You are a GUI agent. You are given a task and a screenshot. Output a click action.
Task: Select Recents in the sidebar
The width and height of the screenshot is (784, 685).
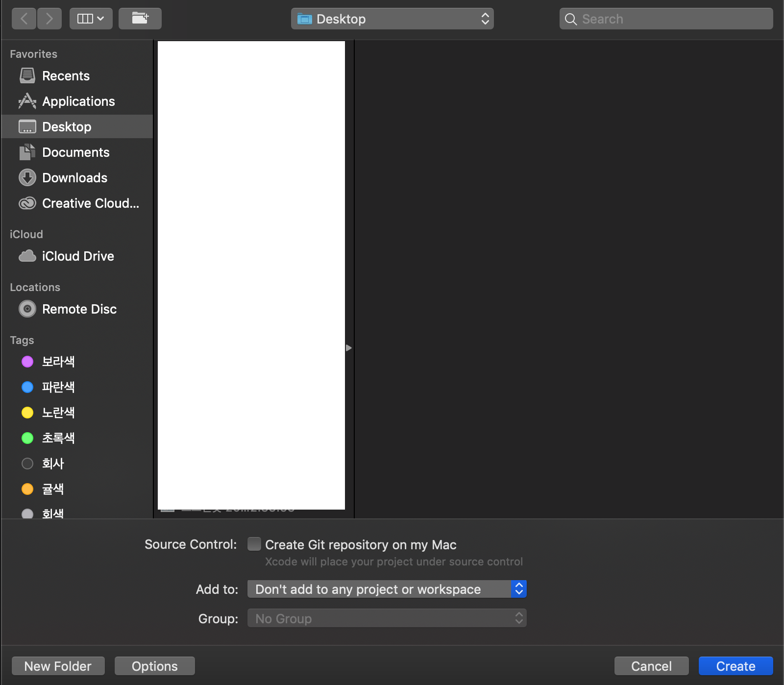point(77,76)
